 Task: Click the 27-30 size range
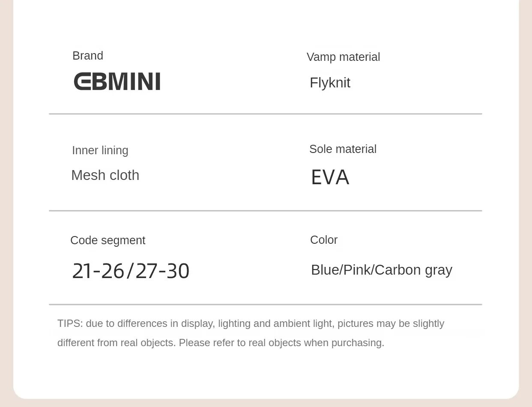coord(162,271)
